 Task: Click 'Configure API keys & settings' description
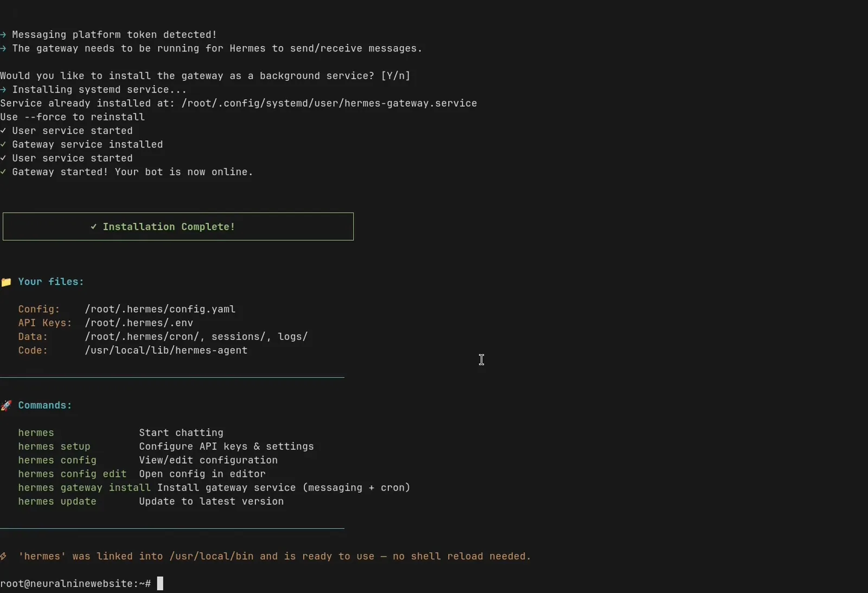tap(226, 447)
